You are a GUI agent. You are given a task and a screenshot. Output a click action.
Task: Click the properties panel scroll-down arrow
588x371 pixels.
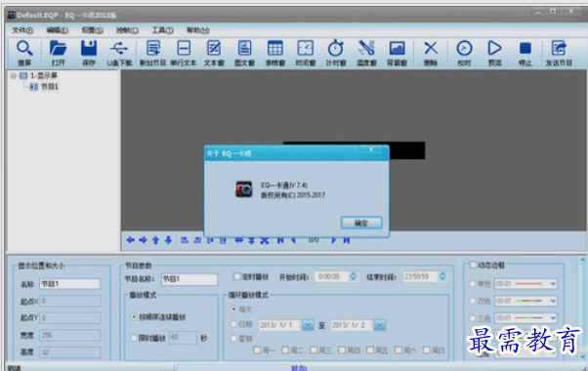click(x=582, y=356)
